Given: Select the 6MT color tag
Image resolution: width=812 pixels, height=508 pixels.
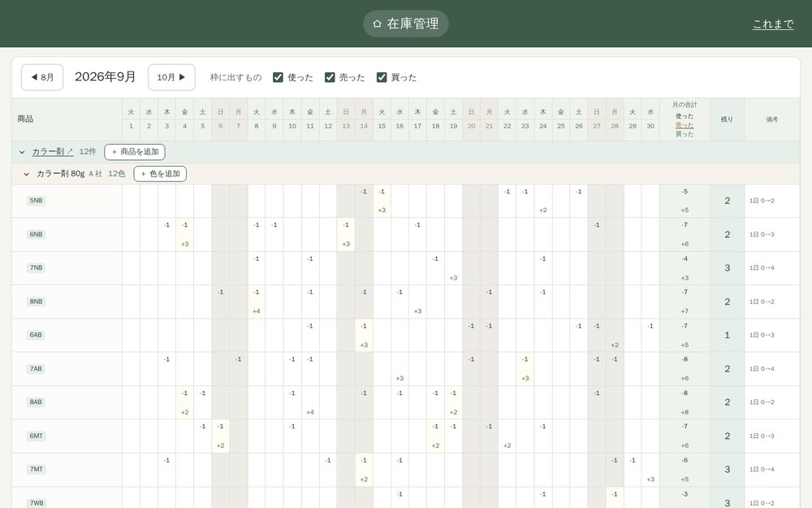Looking at the screenshot, I should (36, 436).
